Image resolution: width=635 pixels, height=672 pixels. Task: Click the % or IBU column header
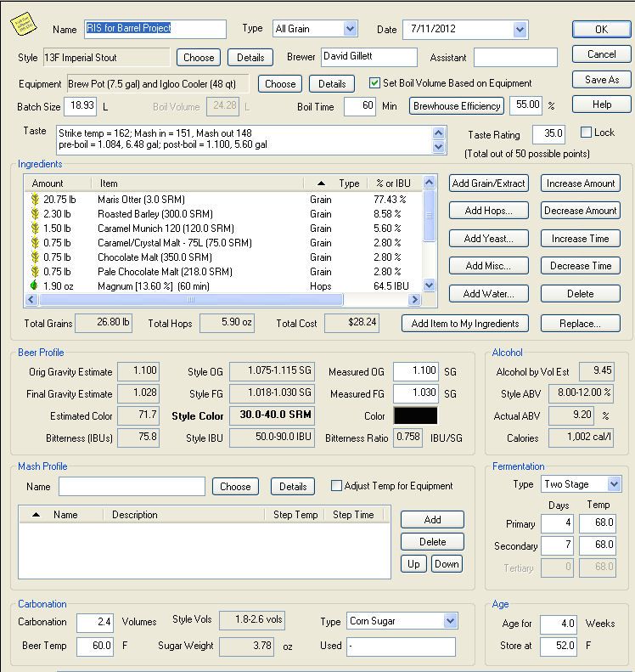click(x=394, y=184)
